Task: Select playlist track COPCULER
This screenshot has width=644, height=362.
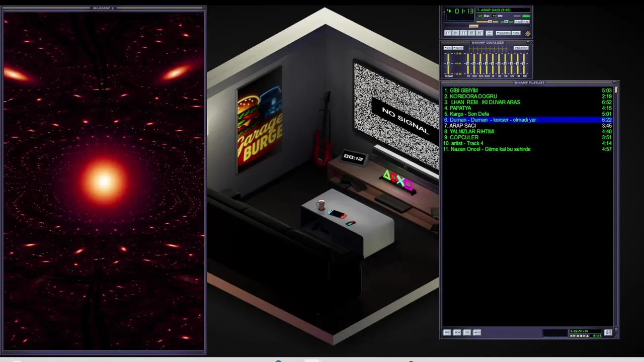Action: tap(528, 137)
